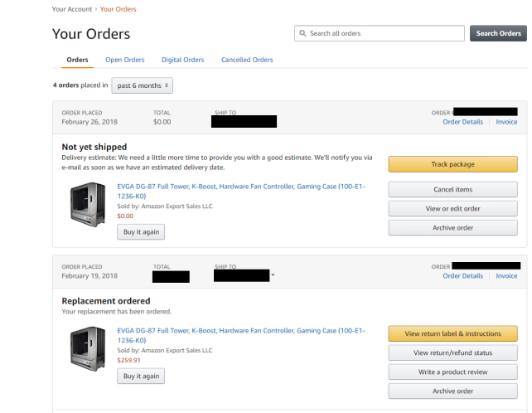Image resolution: width=532 pixels, height=413 pixels.
Task: Click View return label & instructions
Action: coord(452,333)
